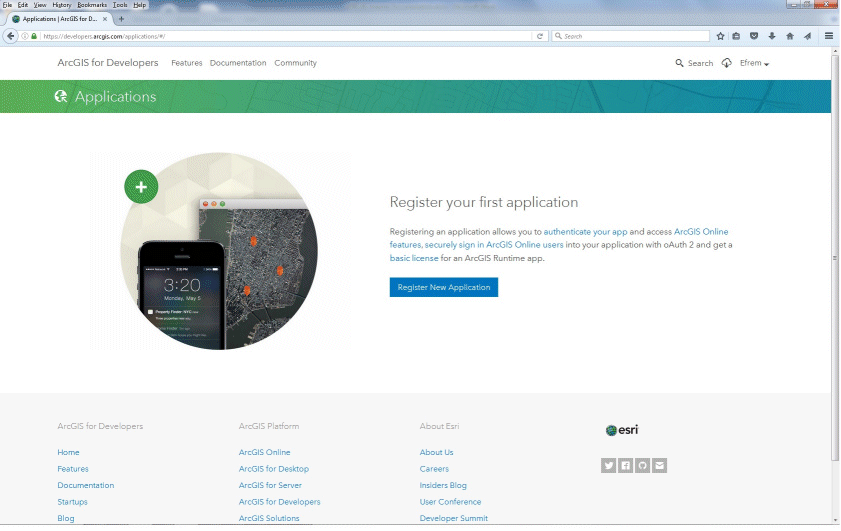Click the site Search magnifier icon
The width and height of the screenshot is (841, 531).
679,63
